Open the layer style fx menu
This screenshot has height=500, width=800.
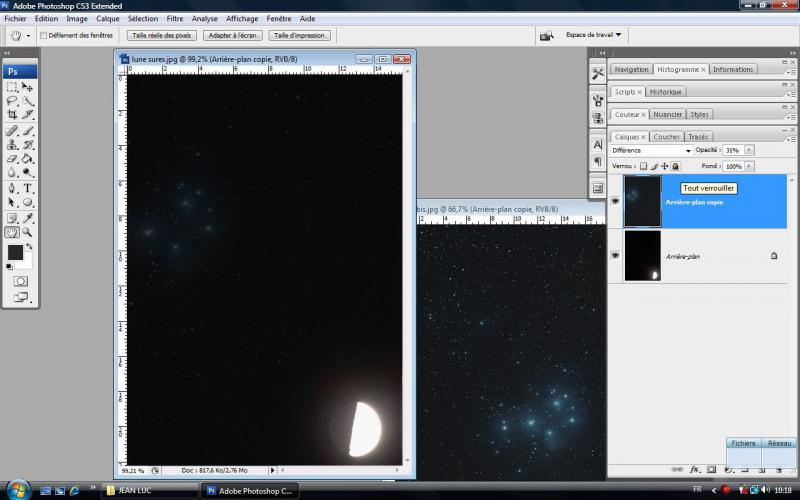(694, 469)
